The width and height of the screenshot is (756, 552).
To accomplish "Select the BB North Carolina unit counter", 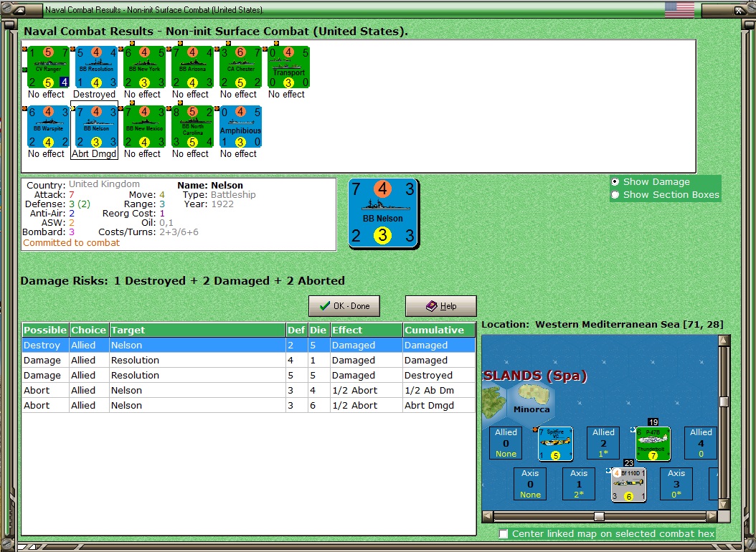I will point(192,127).
